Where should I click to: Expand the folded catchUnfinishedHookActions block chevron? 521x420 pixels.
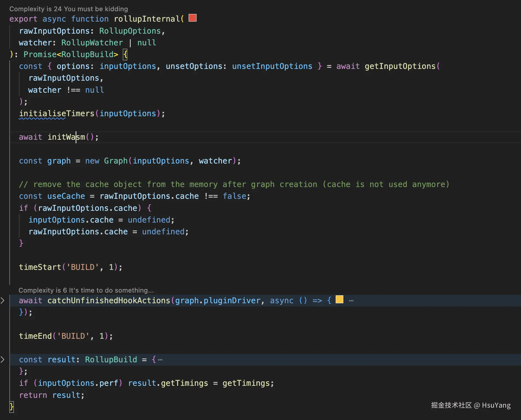(x=2, y=301)
